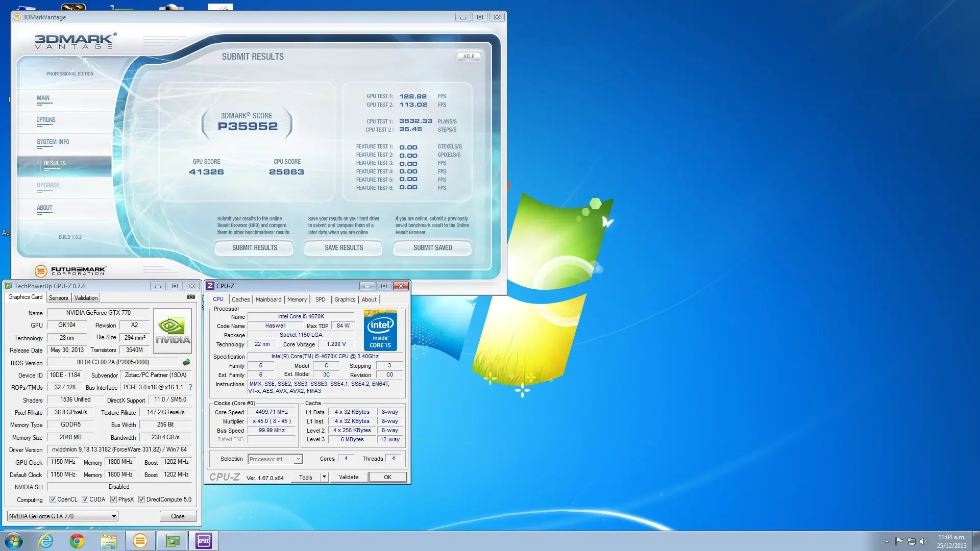Show hidden system tray icons
The height and width of the screenshot is (551, 980).
point(887,541)
